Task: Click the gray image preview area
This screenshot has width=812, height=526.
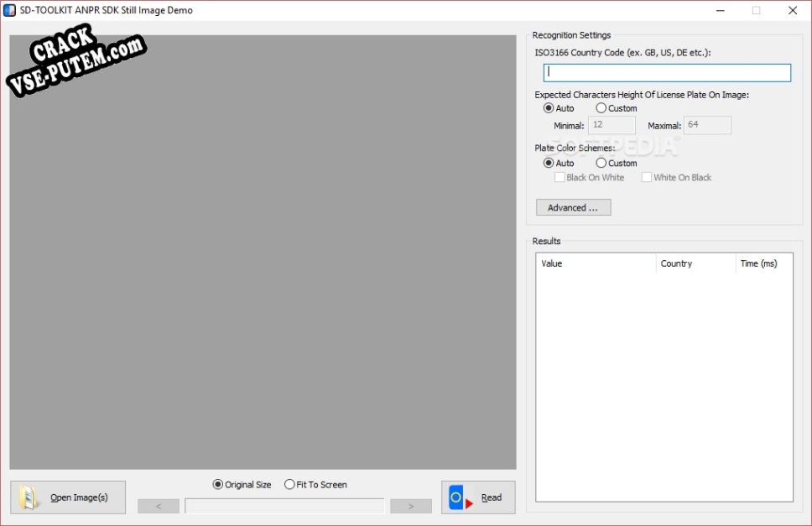Action: tap(263, 253)
